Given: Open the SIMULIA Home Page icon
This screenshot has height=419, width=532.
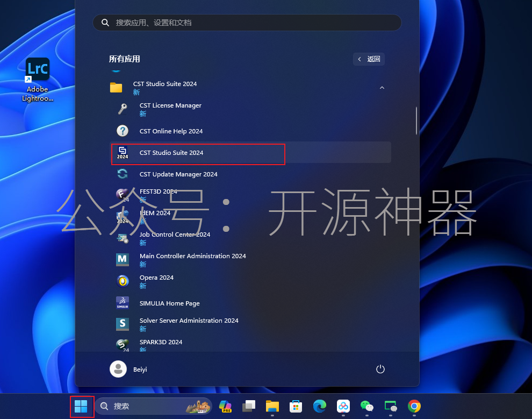Looking at the screenshot, I should 123,303.
